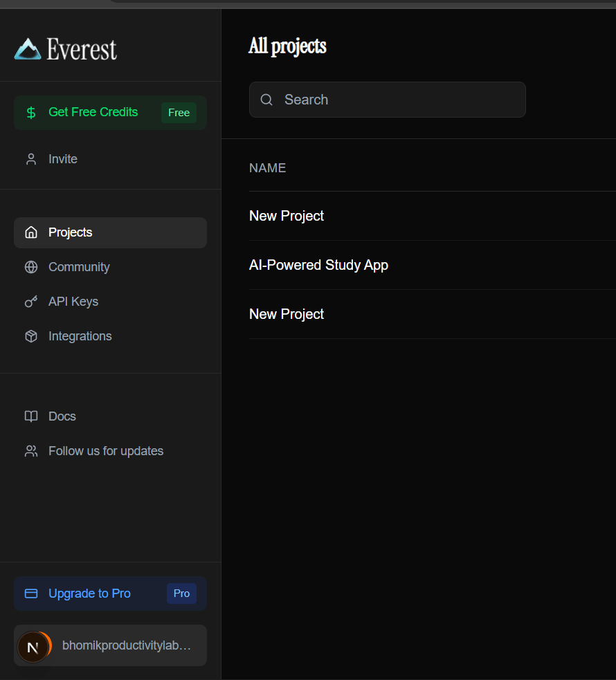Screen dimensions: 616x680
Task: Click the dollar icon for free credits
Action: point(31,113)
